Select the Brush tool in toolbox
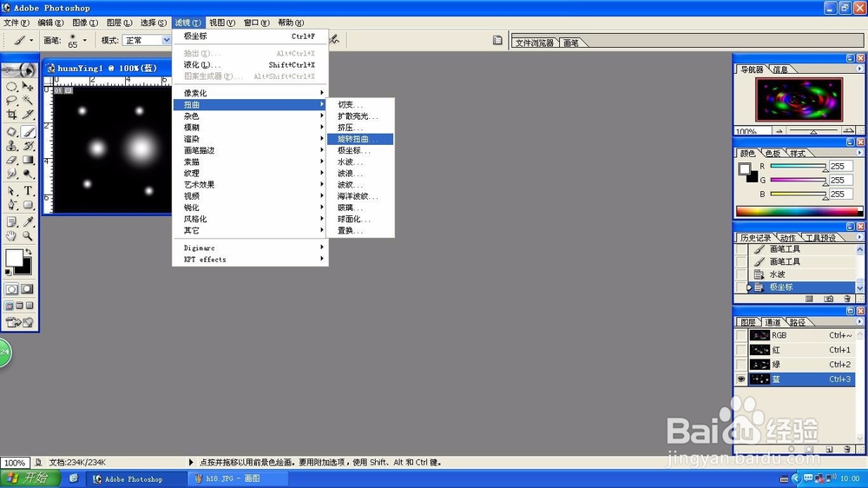The height and width of the screenshot is (488, 868). pos(28,132)
